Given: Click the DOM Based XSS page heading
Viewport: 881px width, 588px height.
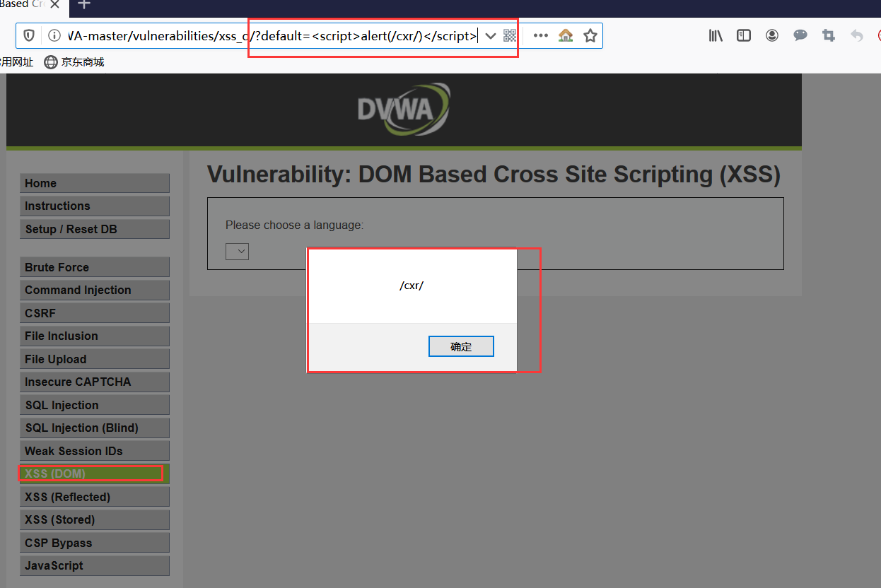Looking at the screenshot, I should [x=494, y=175].
